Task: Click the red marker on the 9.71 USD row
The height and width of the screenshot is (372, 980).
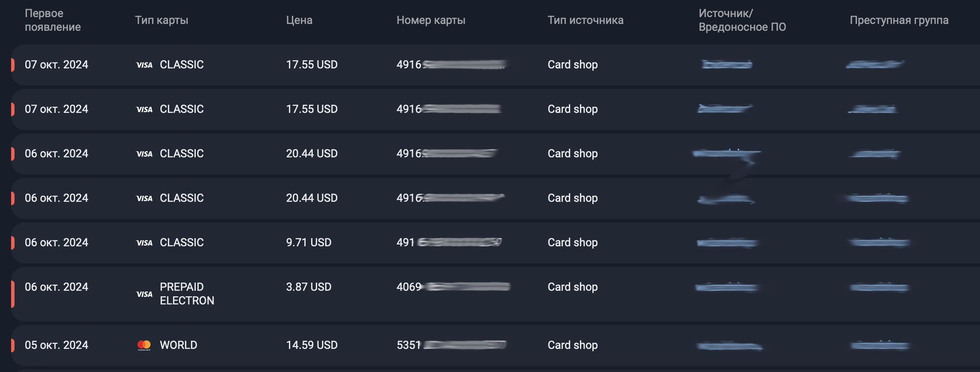Action: [13, 242]
